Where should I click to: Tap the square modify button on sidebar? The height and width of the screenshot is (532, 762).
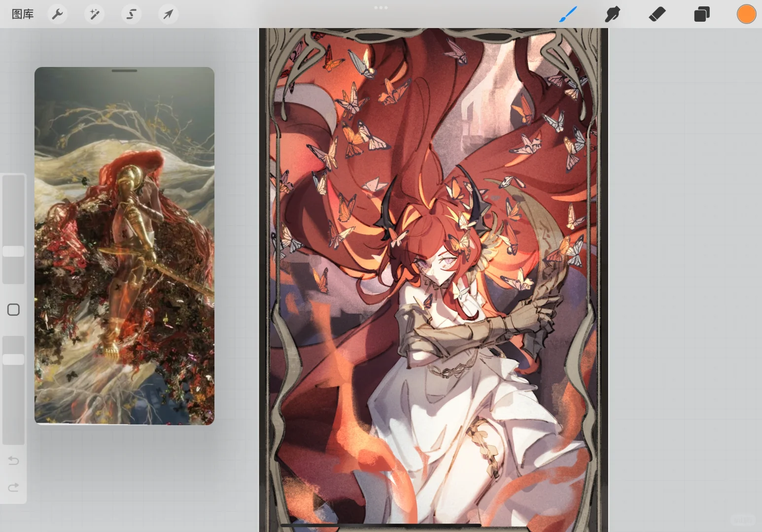click(x=13, y=310)
